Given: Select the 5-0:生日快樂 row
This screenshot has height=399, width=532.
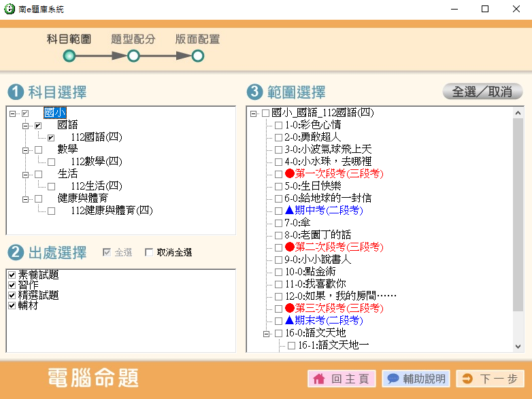Looking at the screenshot, I should point(312,186).
